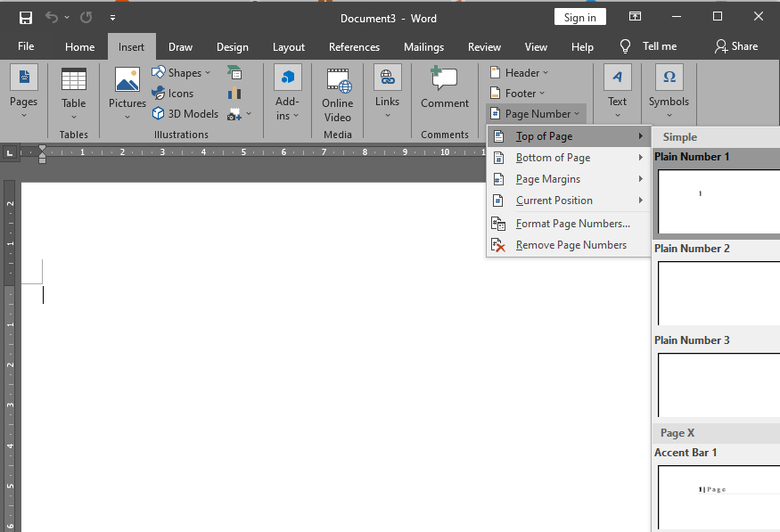Save the document from Quick Access toolbar
The image size is (780, 532).
pos(24,17)
